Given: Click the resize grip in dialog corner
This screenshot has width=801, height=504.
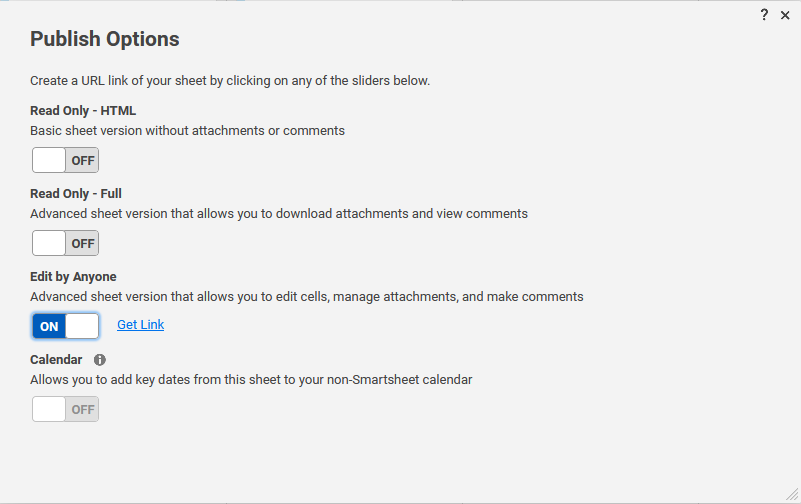Looking at the screenshot, I should point(792,494).
